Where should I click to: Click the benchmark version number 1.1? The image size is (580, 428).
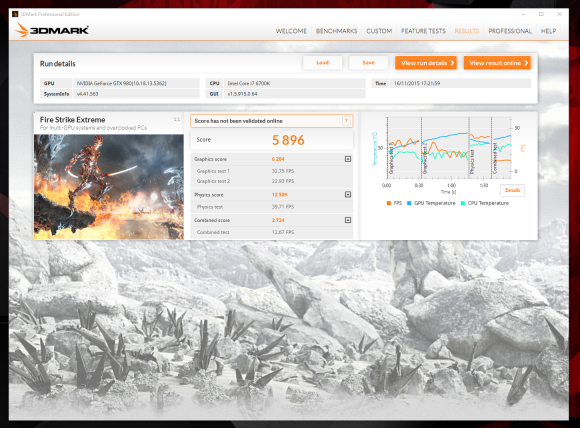(177, 119)
